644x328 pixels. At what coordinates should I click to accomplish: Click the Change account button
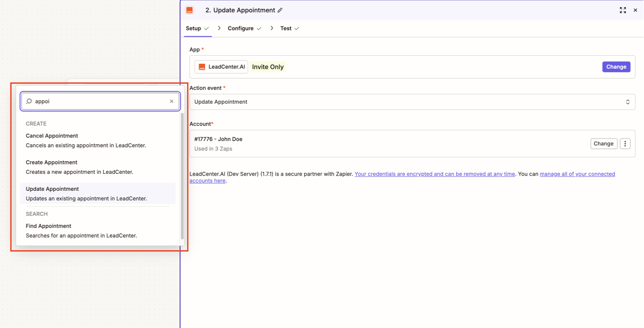[x=603, y=143]
